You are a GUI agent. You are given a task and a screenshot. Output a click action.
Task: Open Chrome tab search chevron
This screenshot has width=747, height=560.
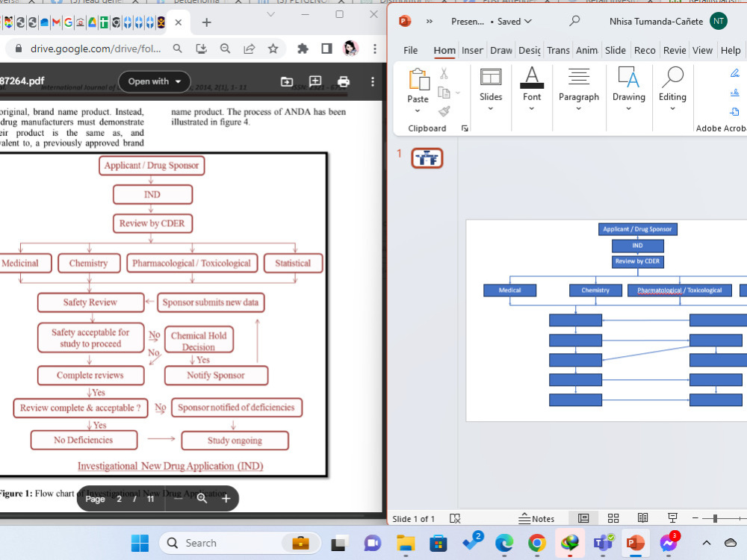[x=271, y=14]
